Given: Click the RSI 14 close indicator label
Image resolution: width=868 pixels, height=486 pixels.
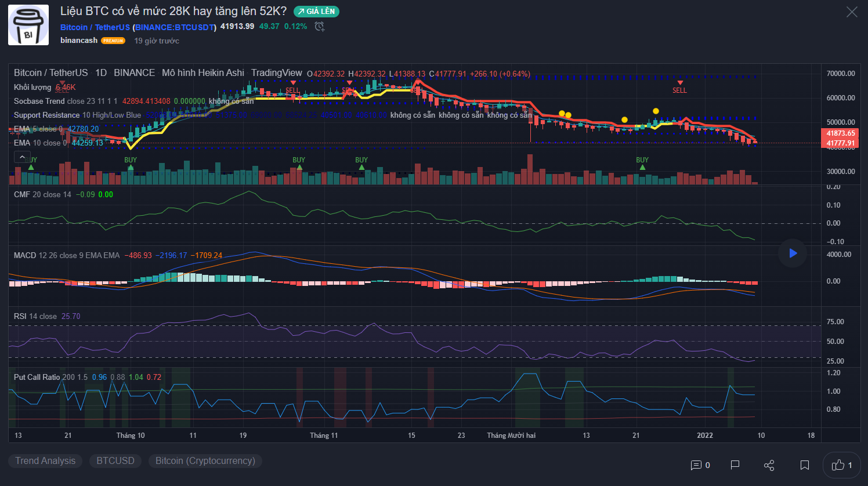Looking at the screenshot, I should (x=35, y=316).
